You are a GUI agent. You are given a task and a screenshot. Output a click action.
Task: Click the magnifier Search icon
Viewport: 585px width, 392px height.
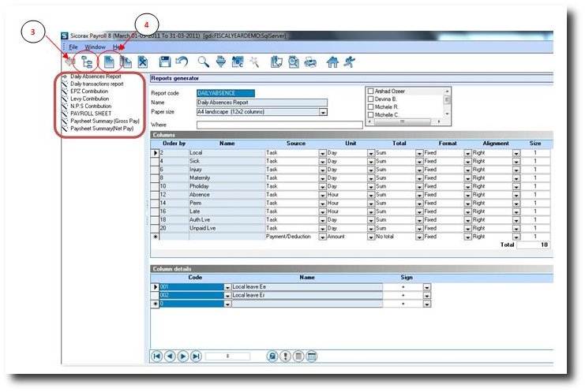(204, 61)
